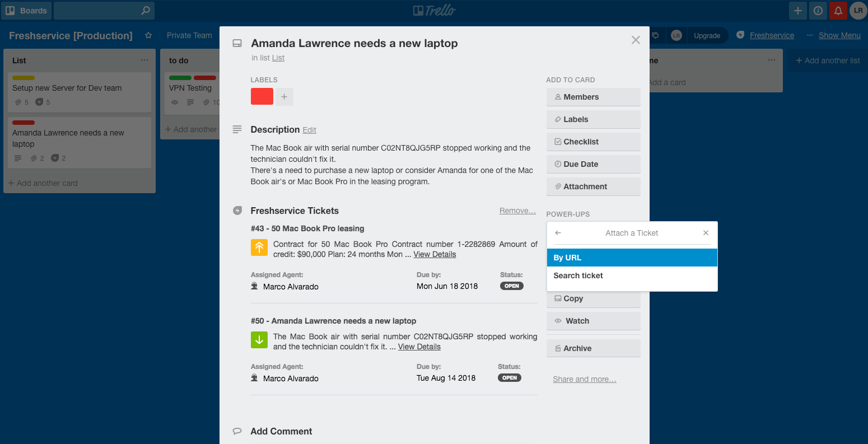Open the Trello notifications bell
The image size is (868, 444).
838,11
